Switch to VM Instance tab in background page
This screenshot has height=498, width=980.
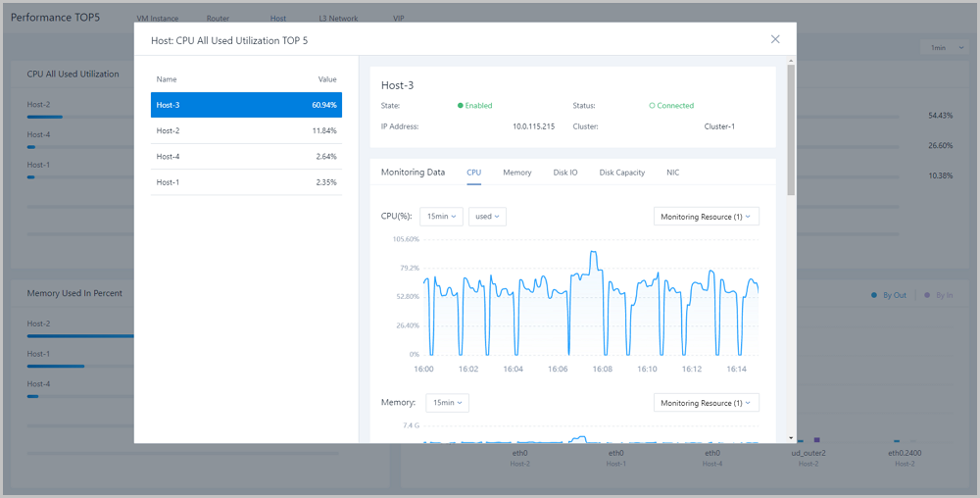[x=157, y=18]
